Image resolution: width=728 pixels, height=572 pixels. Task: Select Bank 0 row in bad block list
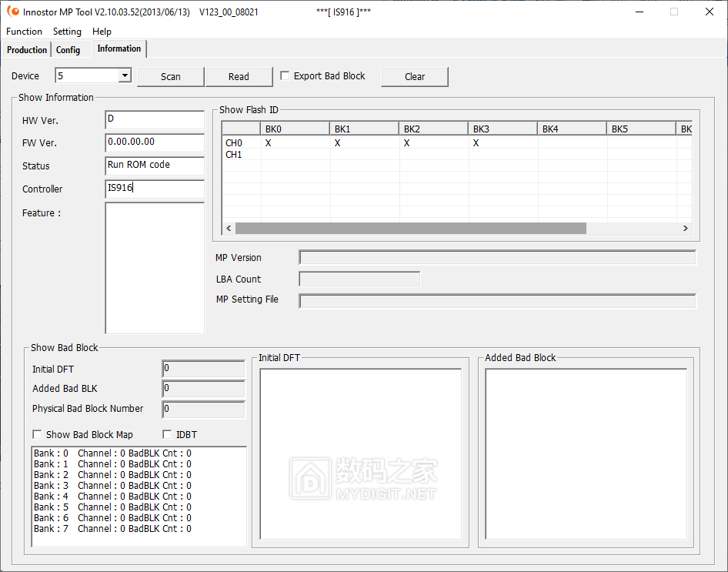click(112, 453)
